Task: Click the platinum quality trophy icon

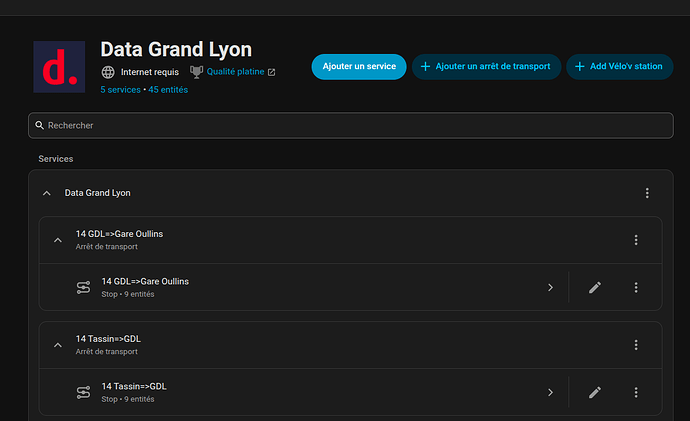Action: click(x=196, y=72)
